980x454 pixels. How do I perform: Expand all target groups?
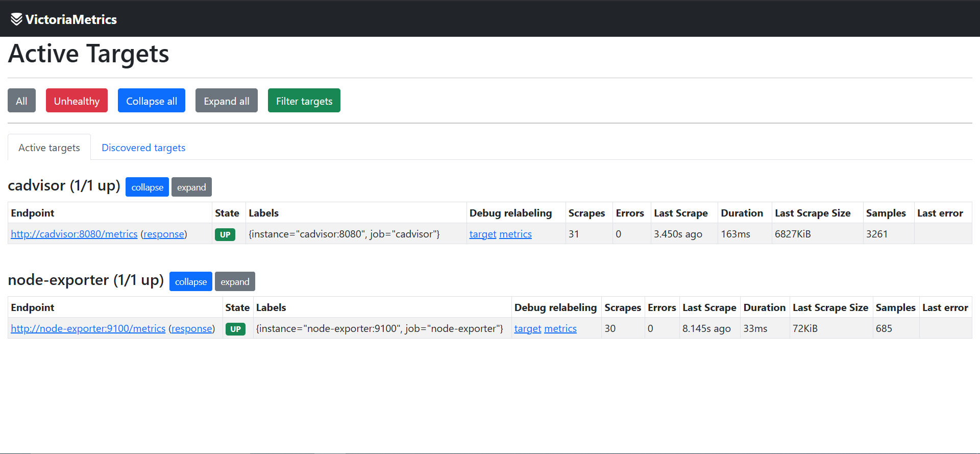point(227,101)
